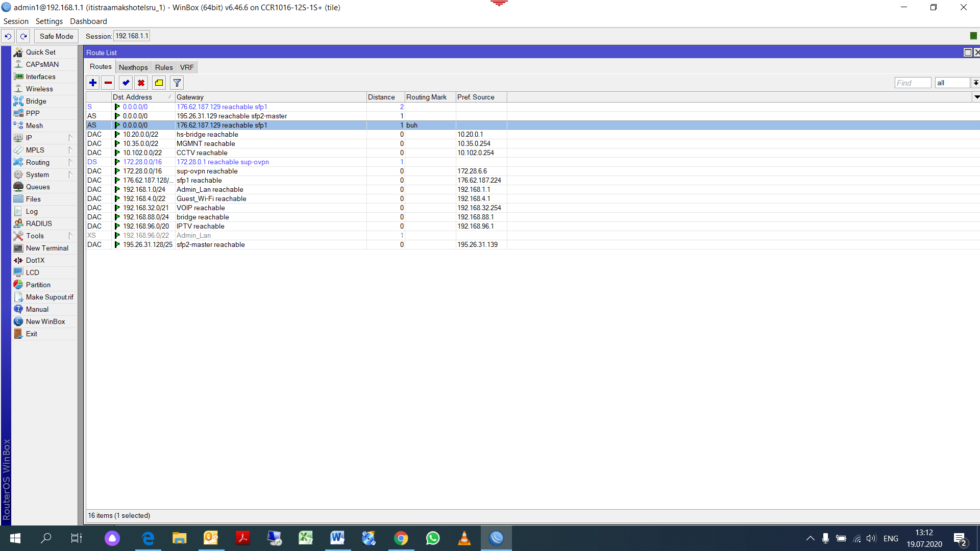
Task: Switch to the Nexthops tab
Action: (133, 67)
